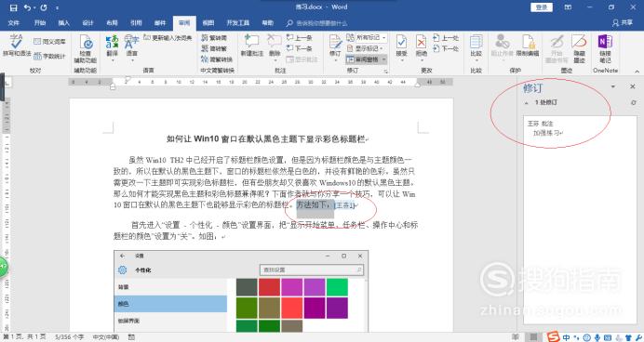The image size is (644, 342).
Task: Open Restrict Editing (限制编辑)
Action: 528,46
